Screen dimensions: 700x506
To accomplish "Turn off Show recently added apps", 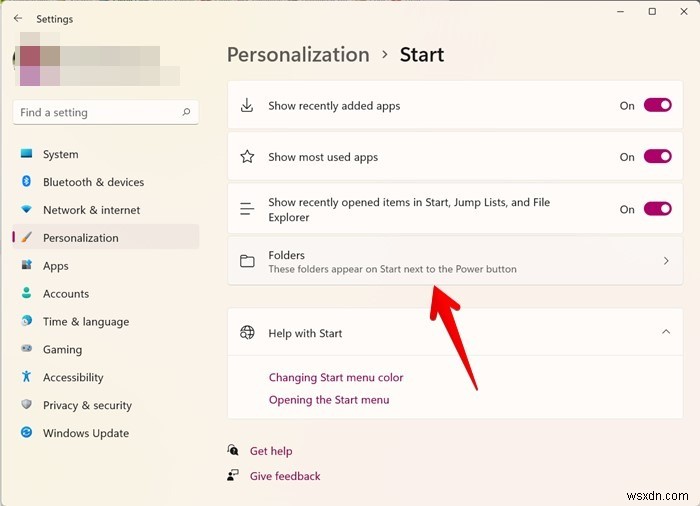I will tap(657, 105).
